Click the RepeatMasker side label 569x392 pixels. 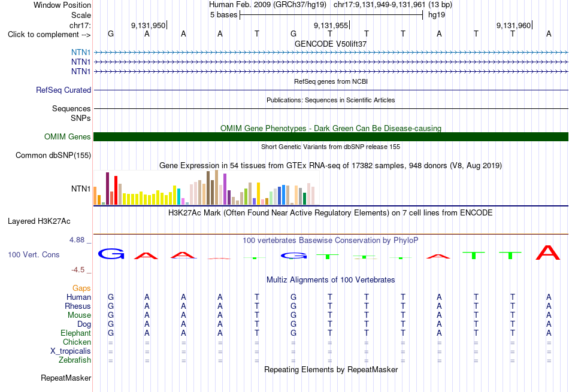click(x=66, y=378)
